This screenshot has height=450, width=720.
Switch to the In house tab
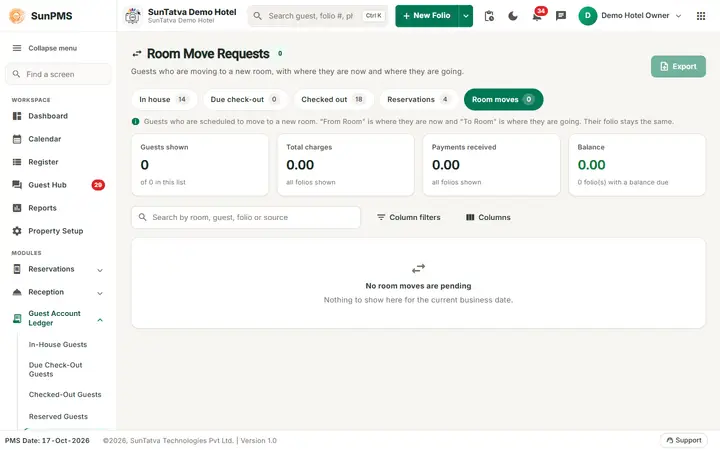[164, 100]
